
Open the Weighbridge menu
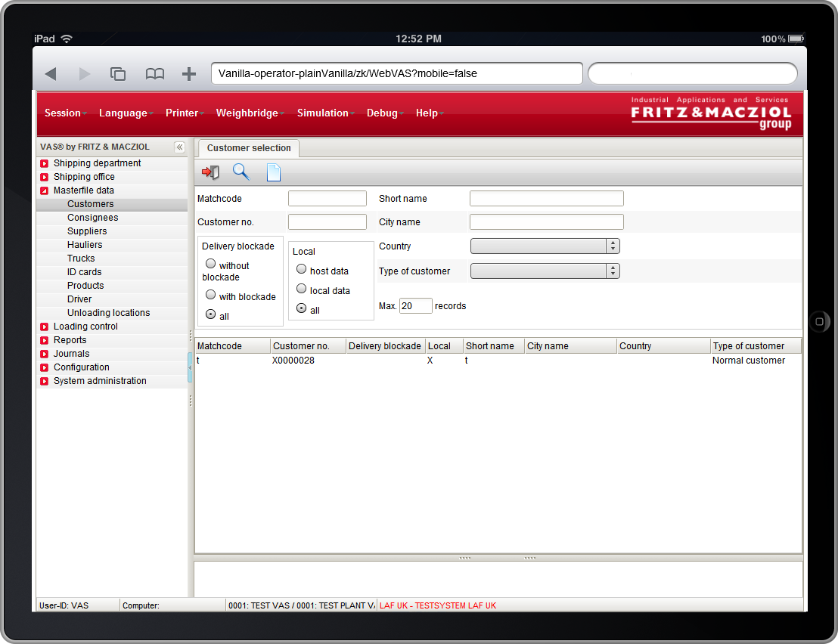coord(247,113)
